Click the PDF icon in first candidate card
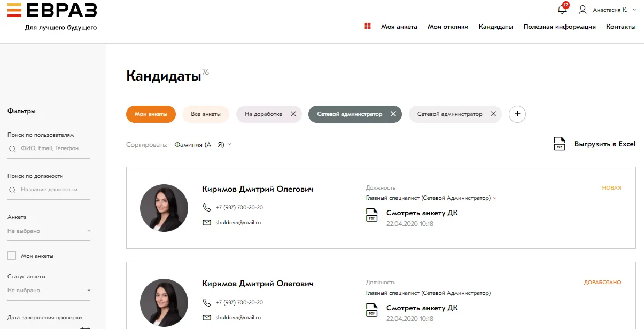The width and height of the screenshot is (644, 329). (x=371, y=215)
